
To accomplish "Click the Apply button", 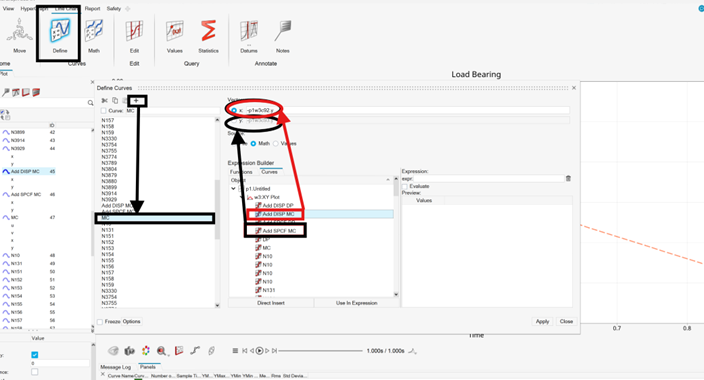I will (542, 321).
